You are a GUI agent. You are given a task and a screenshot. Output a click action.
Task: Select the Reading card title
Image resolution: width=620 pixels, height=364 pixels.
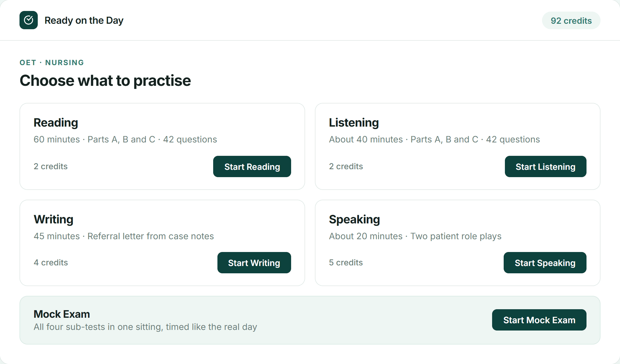pos(56,123)
